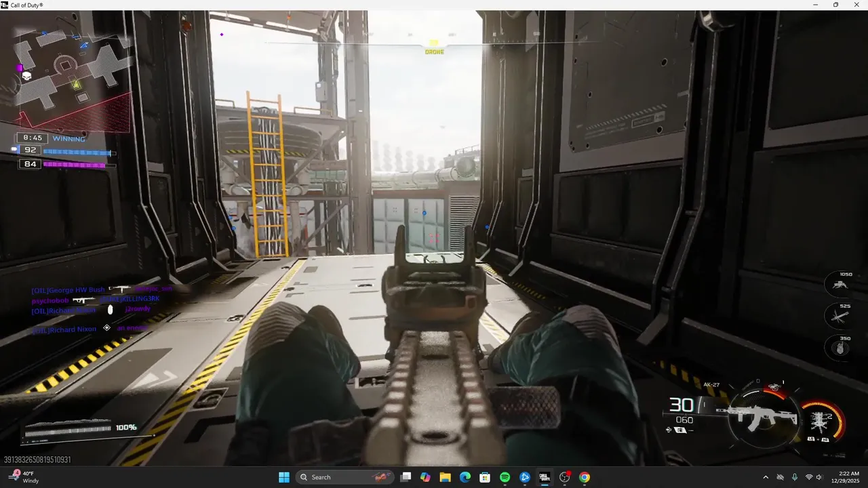Click the AK-27 weapon name label

pyautogui.click(x=711, y=384)
